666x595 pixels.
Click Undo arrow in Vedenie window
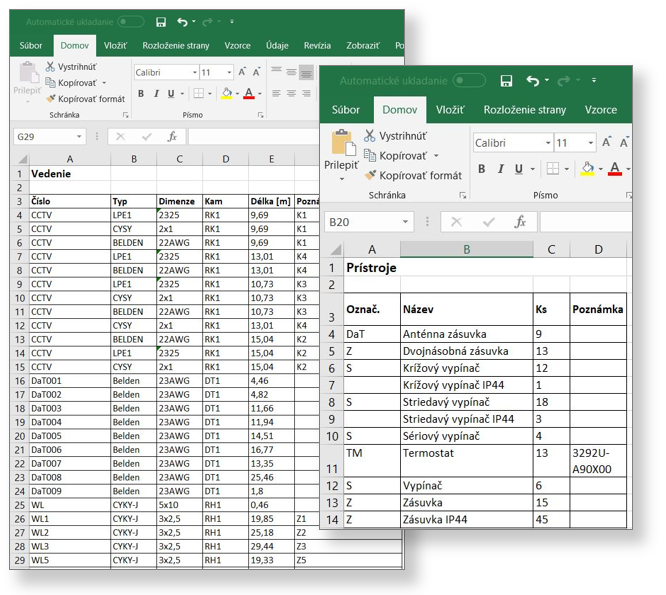pyautogui.click(x=182, y=22)
